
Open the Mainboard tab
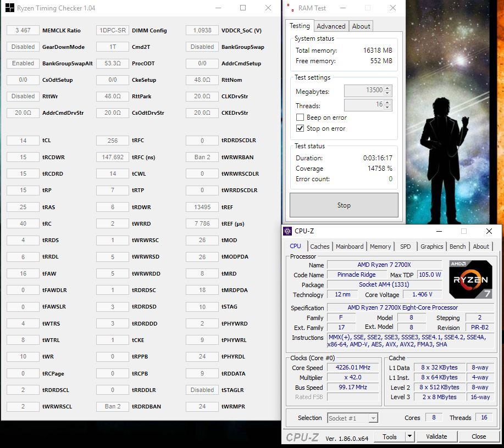tap(350, 247)
